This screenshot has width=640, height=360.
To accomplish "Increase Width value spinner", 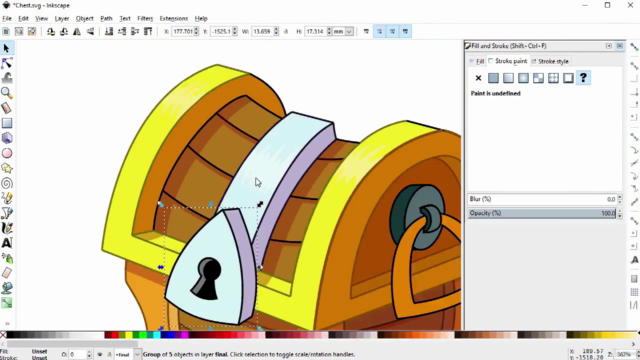I will [x=276, y=29].
